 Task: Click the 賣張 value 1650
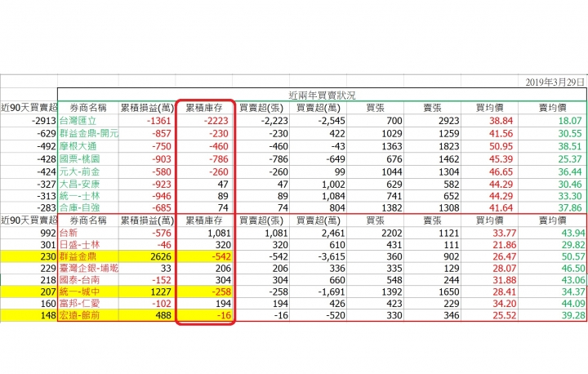(449, 292)
